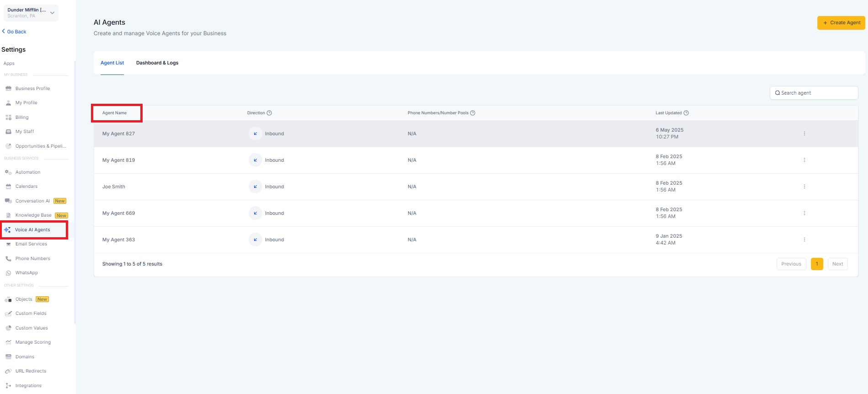Open the Business Profile briefcase icon
This screenshot has width=868, height=394.
(8, 88)
